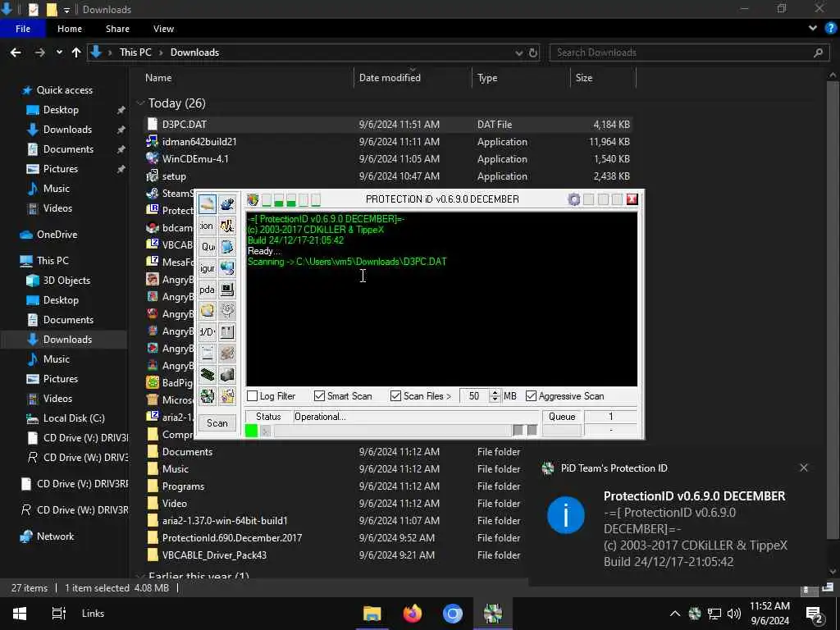Click the gray gear icon in Protection ID sidebar
The image size is (840, 630).
227,311
